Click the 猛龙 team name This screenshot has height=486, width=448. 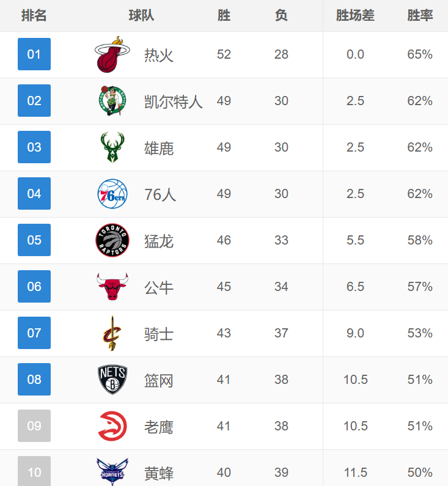159,241
